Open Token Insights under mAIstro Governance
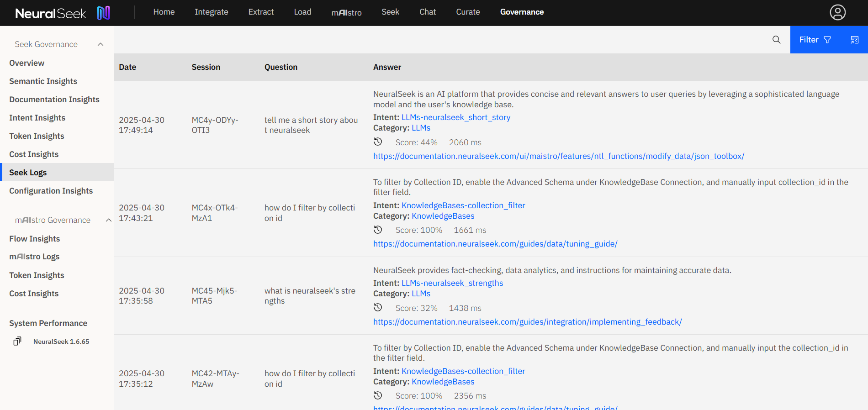 pyautogui.click(x=37, y=275)
